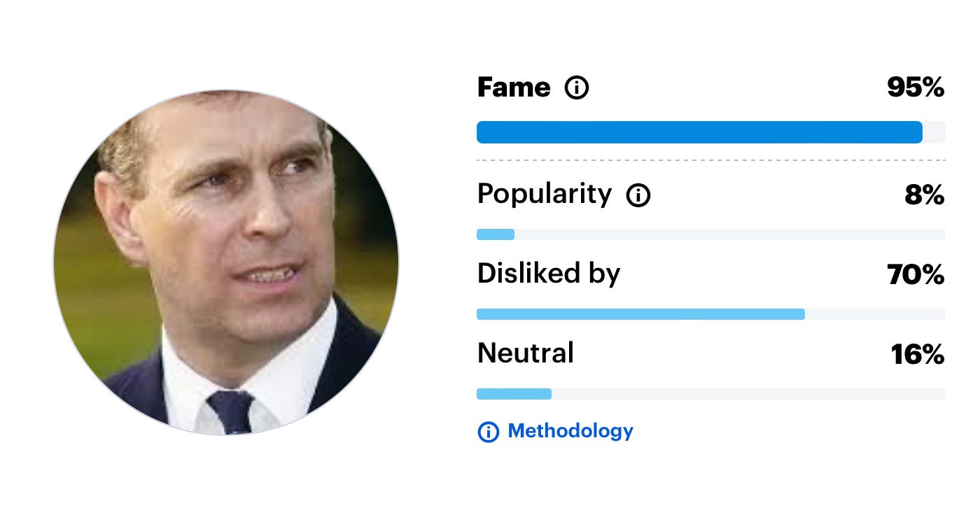980x515 pixels.
Task: Click the filled portion of the Neutral bar
Action: 514,394
